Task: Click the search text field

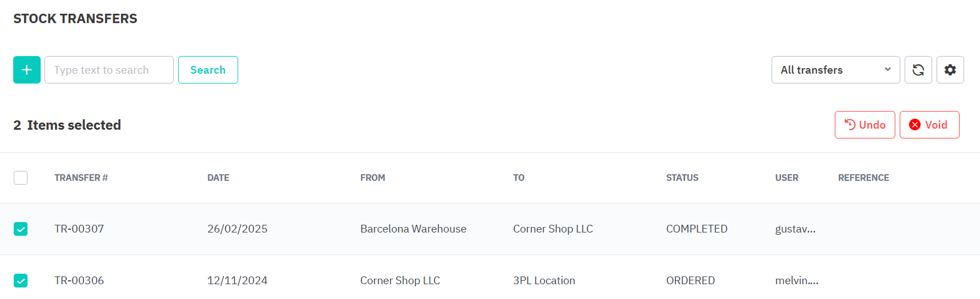Action: [x=109, y=70]
